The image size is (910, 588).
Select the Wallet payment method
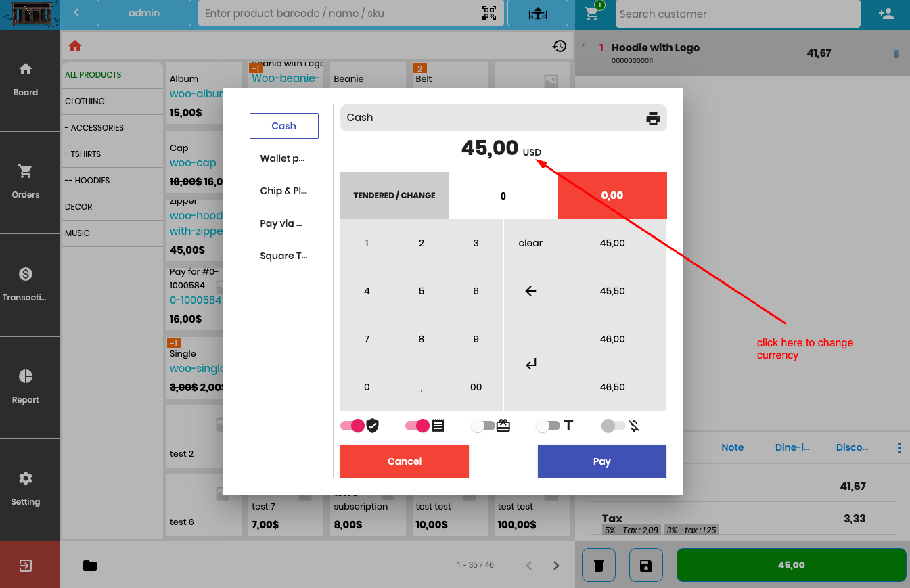pos(284,158)
